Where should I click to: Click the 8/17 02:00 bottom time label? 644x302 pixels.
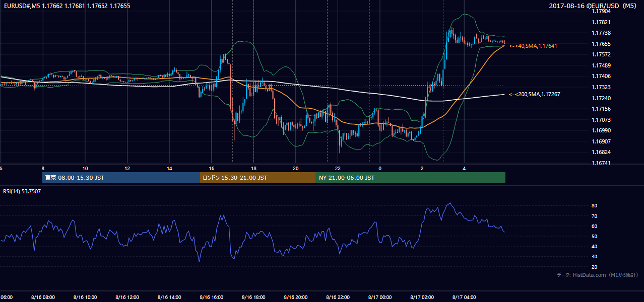422,297
